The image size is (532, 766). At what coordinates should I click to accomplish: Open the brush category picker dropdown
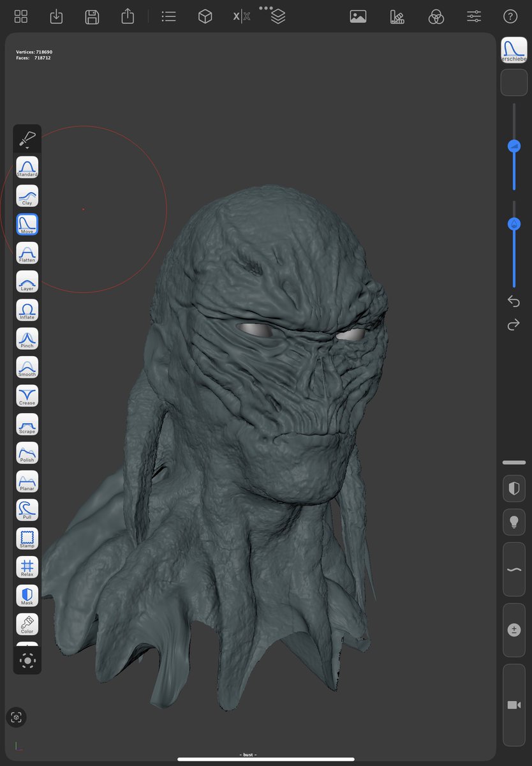pos(27,139)
